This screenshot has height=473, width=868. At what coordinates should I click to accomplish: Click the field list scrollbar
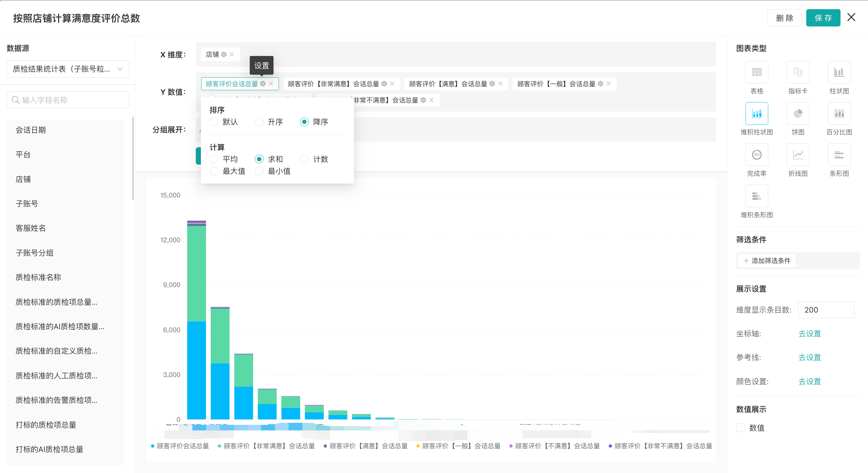tap(133, 158)
